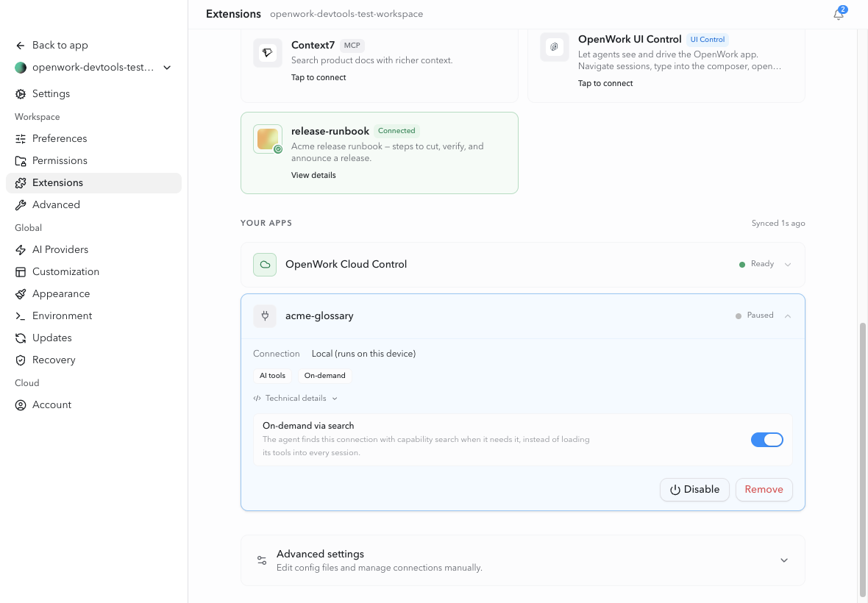Image resolution: width=868 pixels, height=603 pixels.
Task: Open Permissions in the sidebar
Action: coord(93,161)
